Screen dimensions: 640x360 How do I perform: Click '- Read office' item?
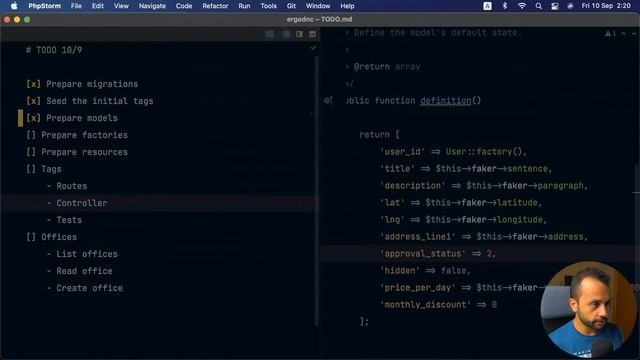[79, 271]
